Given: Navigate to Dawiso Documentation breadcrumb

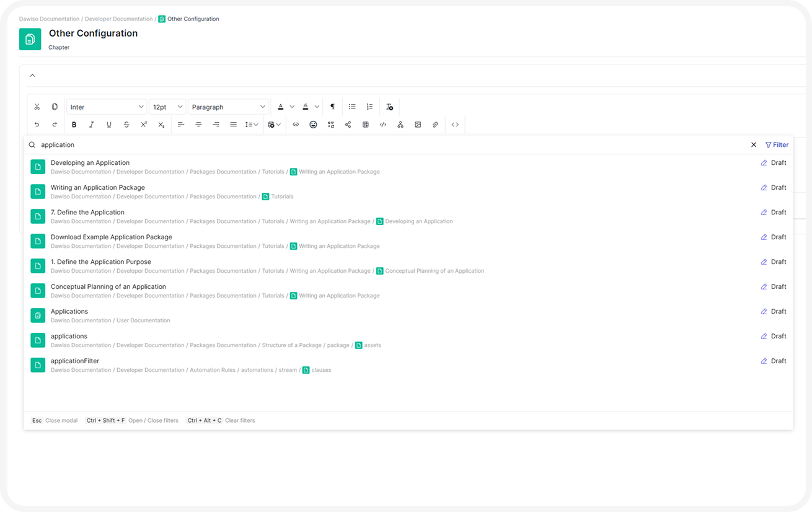Looking at the screenshot, I should (x=49, y=19).
